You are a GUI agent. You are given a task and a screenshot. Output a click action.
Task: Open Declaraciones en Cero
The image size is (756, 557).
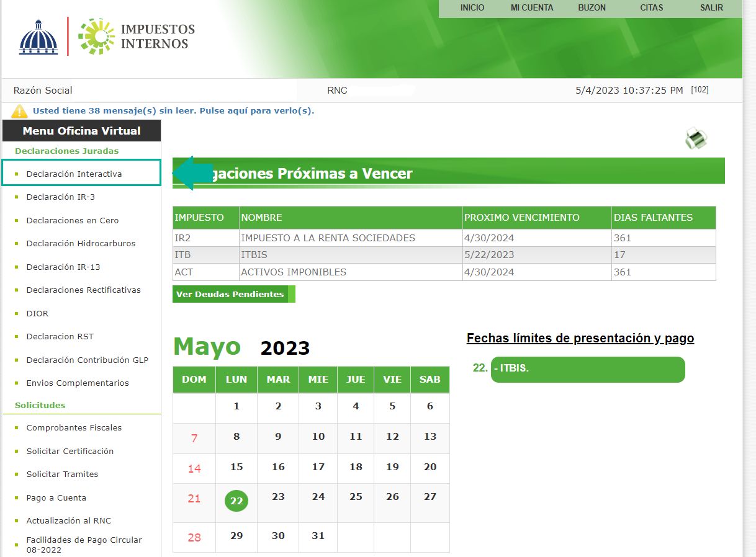pos(71,220)
